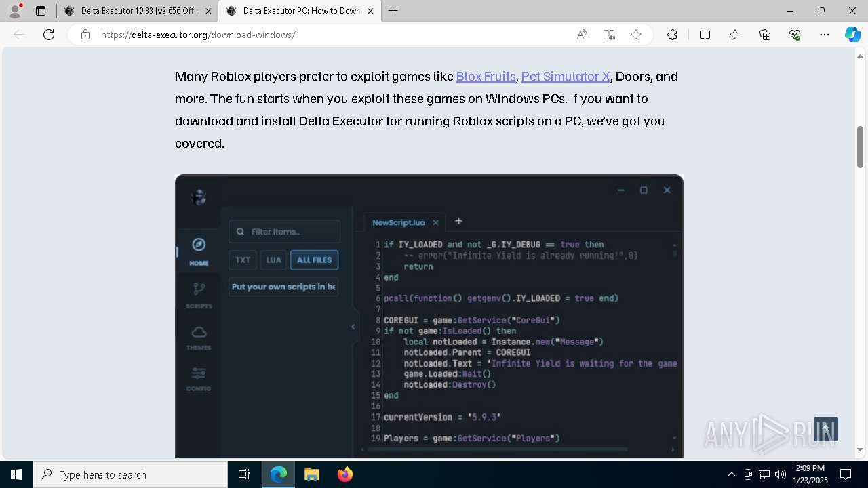Open Split screen view
868x488 pixels.
705,35
